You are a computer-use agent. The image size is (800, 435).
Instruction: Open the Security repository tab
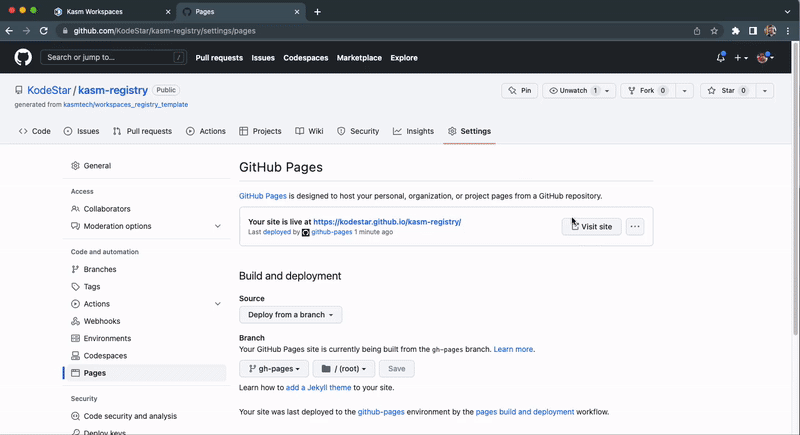358,131
